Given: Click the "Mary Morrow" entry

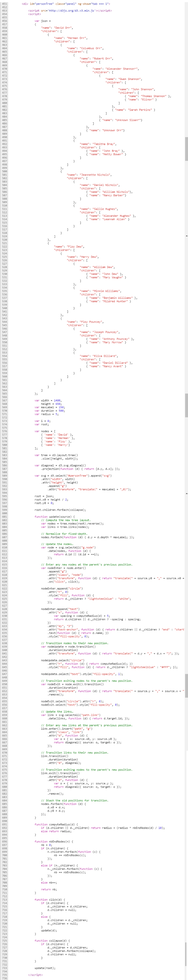Looking at the screenshot, I should click(x=106, y=343).
